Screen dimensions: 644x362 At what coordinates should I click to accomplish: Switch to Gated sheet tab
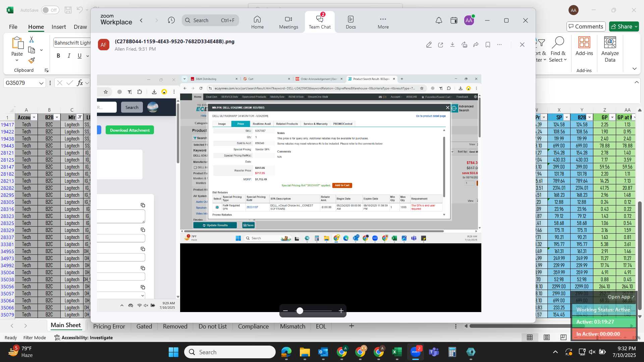[x=144, y=326]
